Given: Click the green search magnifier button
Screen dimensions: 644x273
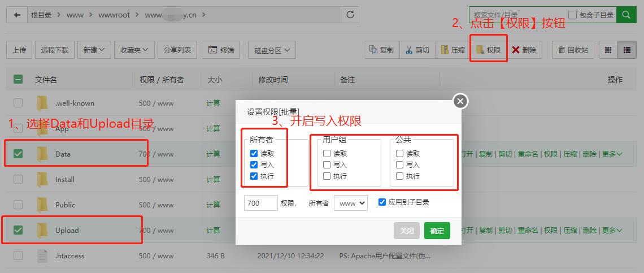Looking at the screenshot, I should click(626, 15).
